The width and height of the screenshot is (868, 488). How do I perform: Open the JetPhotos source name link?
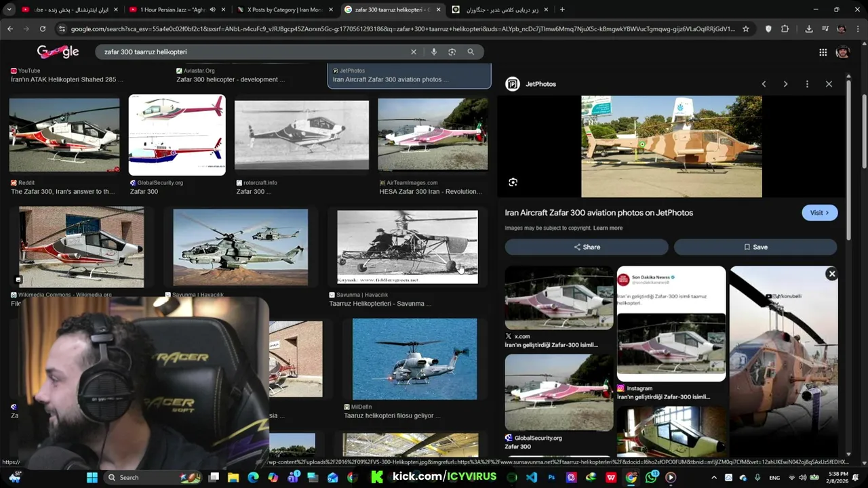pyautogui.click(x=540, y=84)
